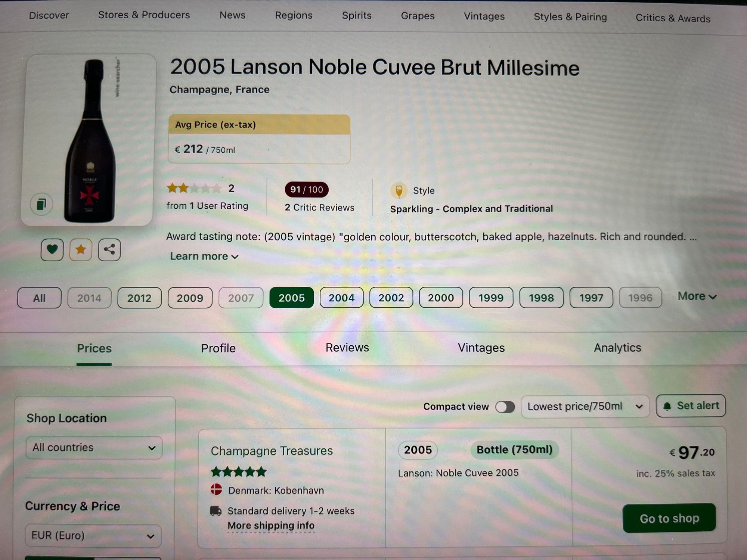The height and width of the screenshot is (560, 747).
Task: Open the More shipping info link
Action: click(271, 526)
